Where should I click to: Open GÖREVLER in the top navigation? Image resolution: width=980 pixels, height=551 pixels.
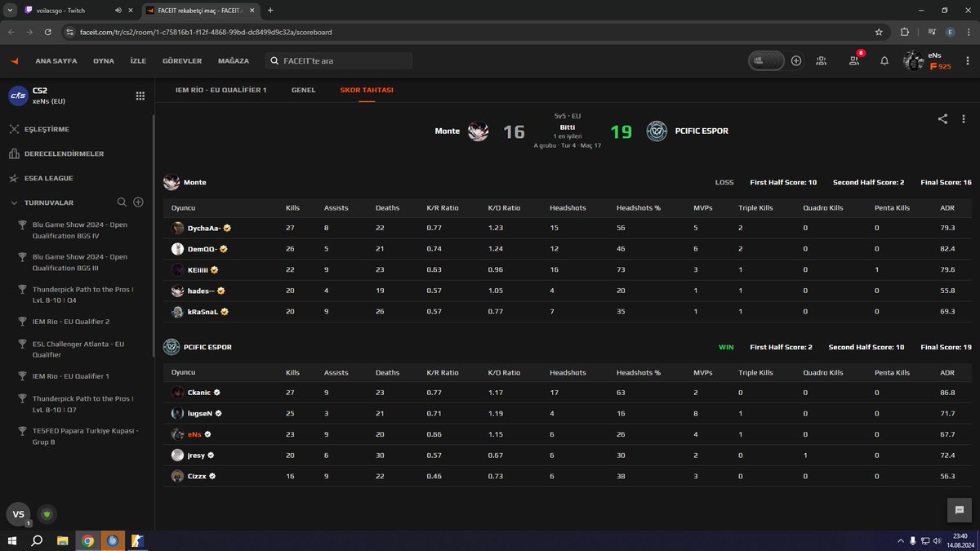click(x=182, y=60)
